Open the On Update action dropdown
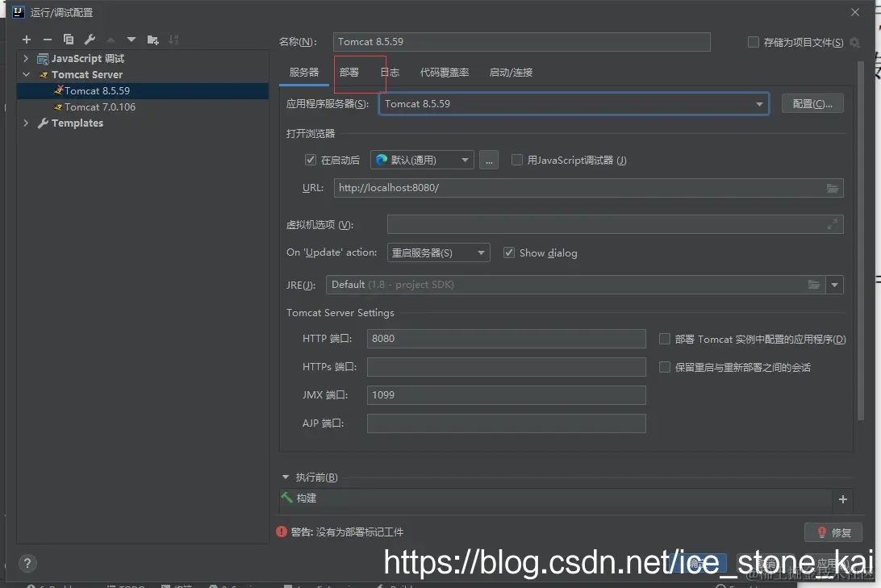 point(438,252)
